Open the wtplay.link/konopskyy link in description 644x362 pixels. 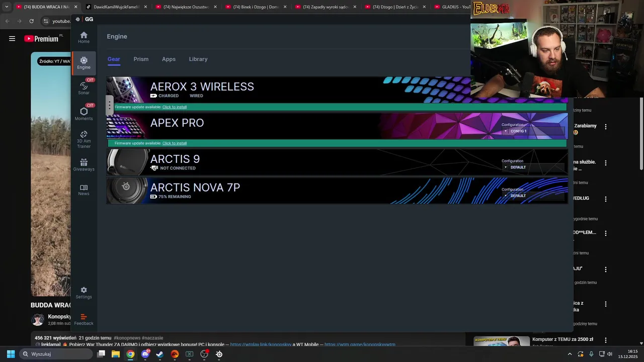tap(261, 345)
